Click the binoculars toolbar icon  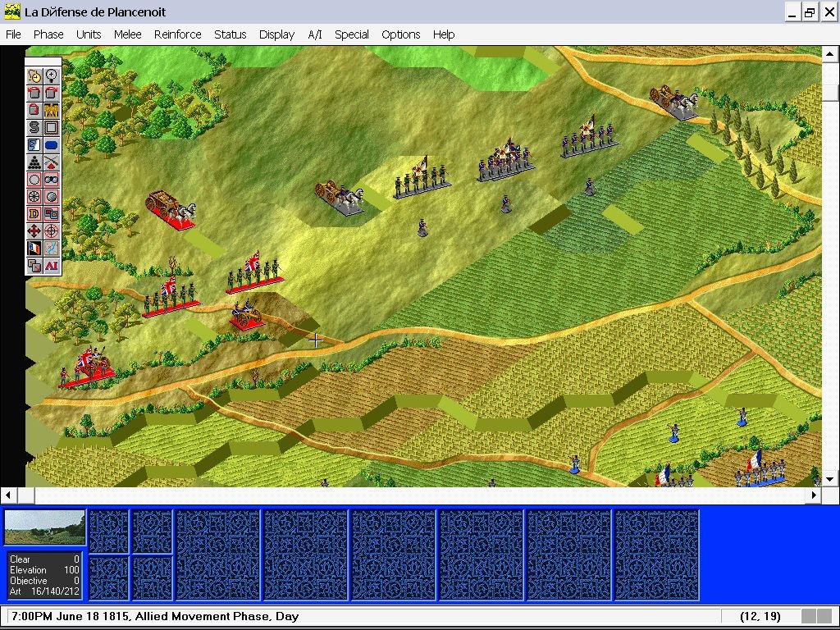(52, 179)
